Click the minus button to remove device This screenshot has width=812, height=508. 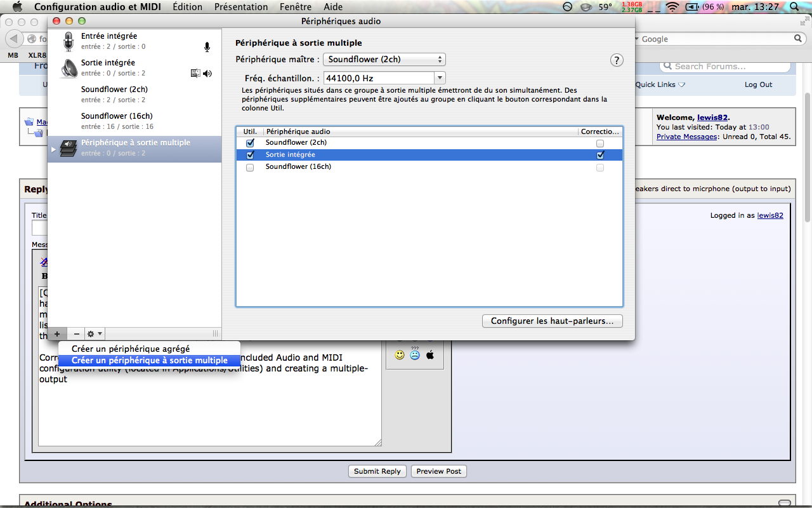coord(76,333)
